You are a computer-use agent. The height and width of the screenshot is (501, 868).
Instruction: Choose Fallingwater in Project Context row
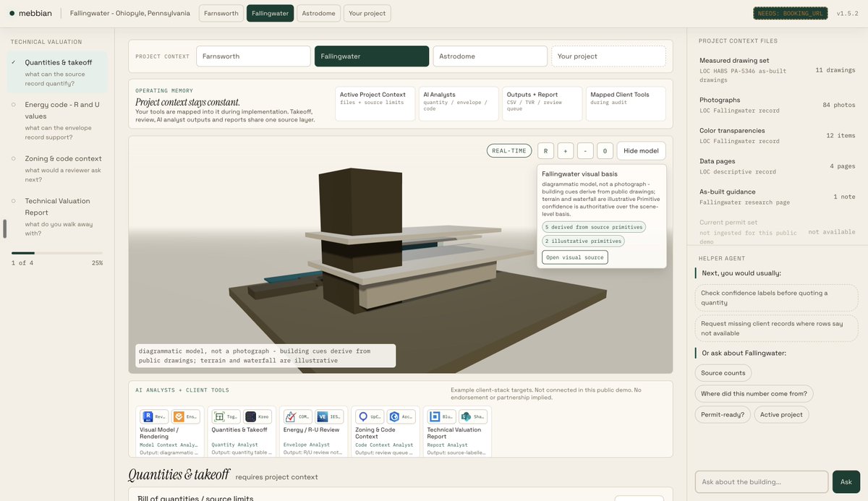point(372,56)
